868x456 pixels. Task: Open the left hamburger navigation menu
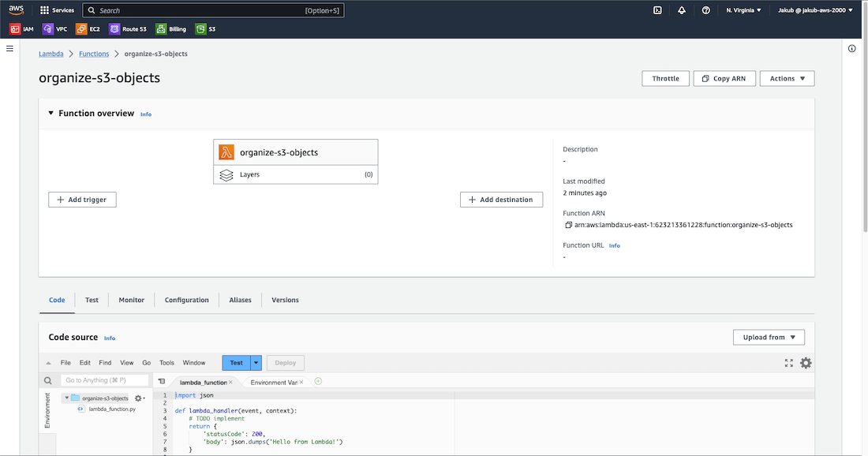tap(10, 49)
